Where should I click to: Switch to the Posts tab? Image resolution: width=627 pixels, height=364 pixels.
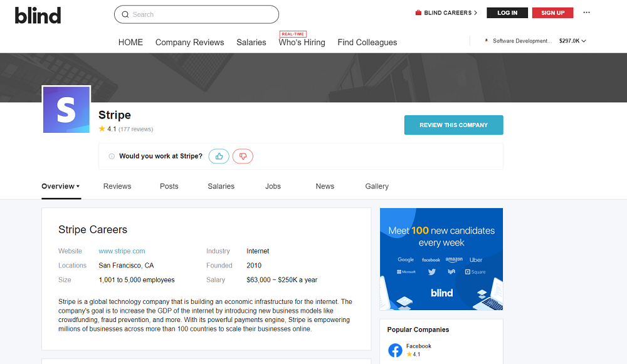(x=169, y=186)
